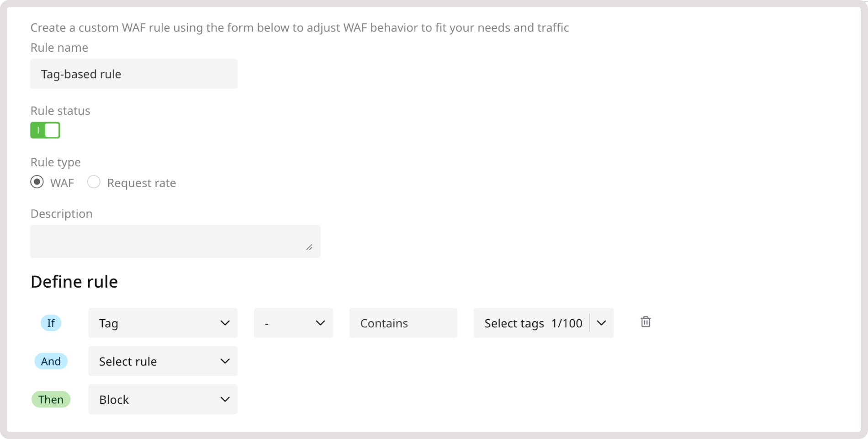This screenshot has width=868, height=439.
Task: Click the Contains match field
Action: point(402,323)
